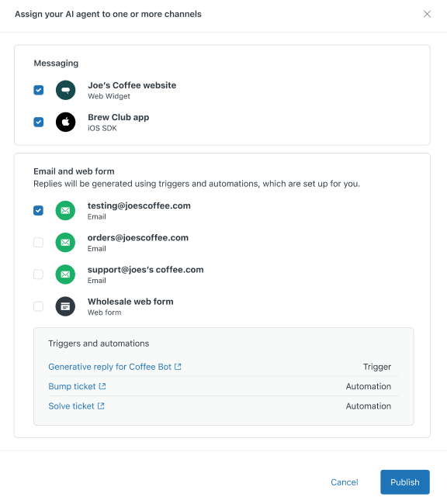This screenshot has width=447, height=504.
Task: Uncheck the Brew Club app checkbox
Action: pos(39,123)
